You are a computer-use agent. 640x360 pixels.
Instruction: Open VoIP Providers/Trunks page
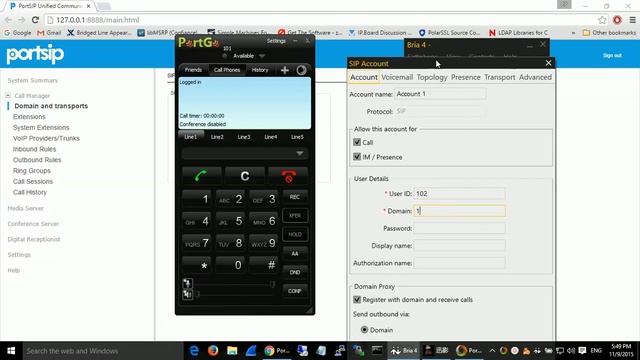coord(46,138)
